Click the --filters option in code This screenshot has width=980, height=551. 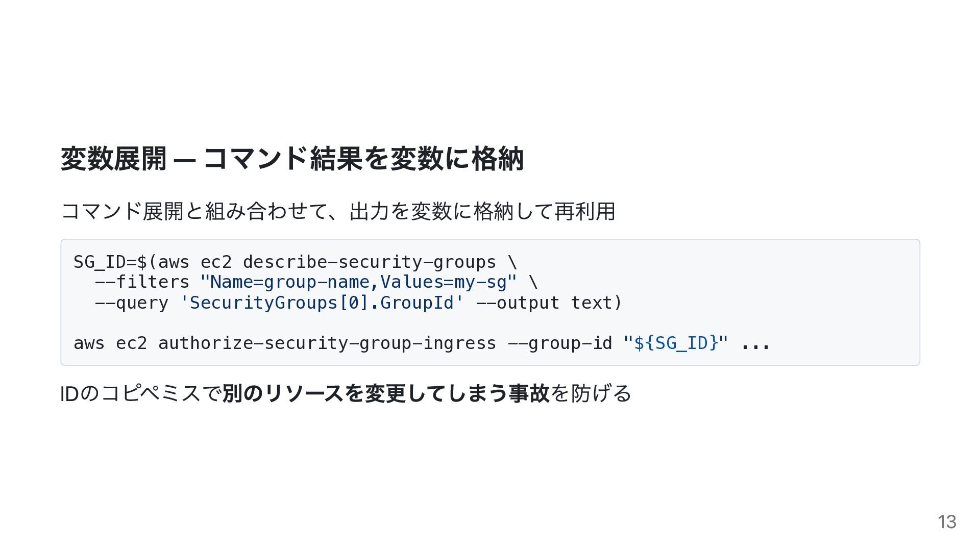pyautogui.click(x=142, y=282)
